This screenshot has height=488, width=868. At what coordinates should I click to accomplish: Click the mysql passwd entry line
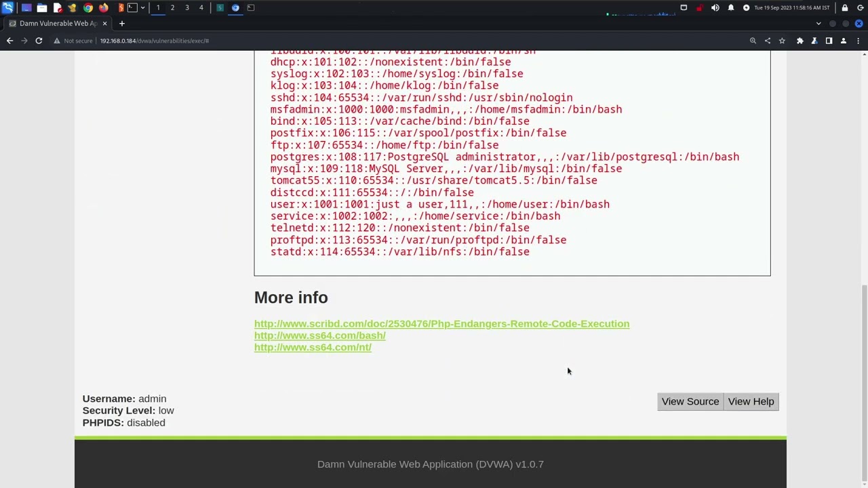(446, 169)
